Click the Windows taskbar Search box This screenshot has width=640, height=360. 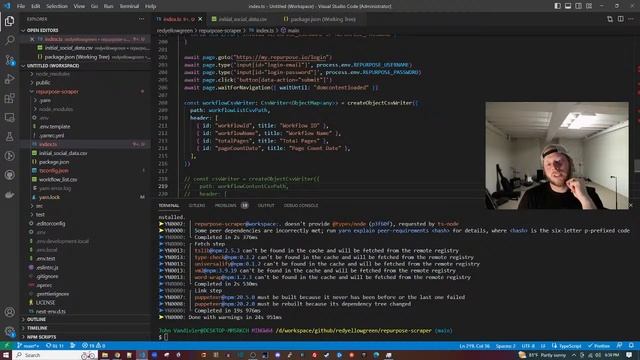(x=56, y=355)
